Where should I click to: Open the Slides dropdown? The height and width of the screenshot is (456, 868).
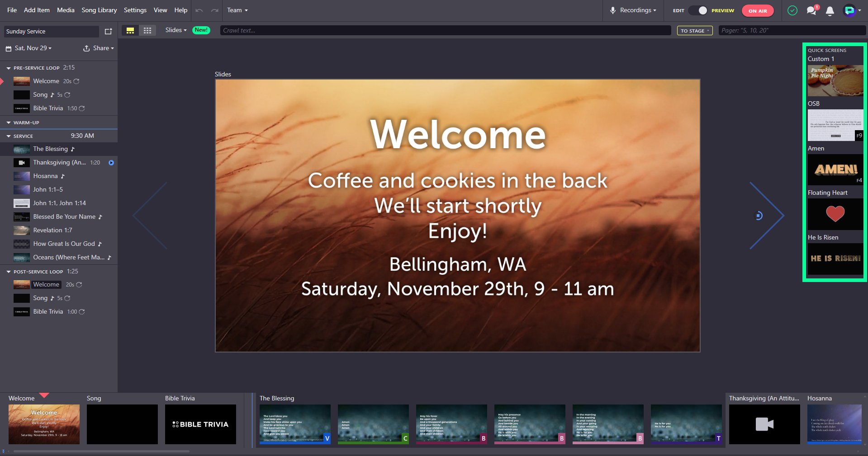pyautogui.click(x=176, y=30)
